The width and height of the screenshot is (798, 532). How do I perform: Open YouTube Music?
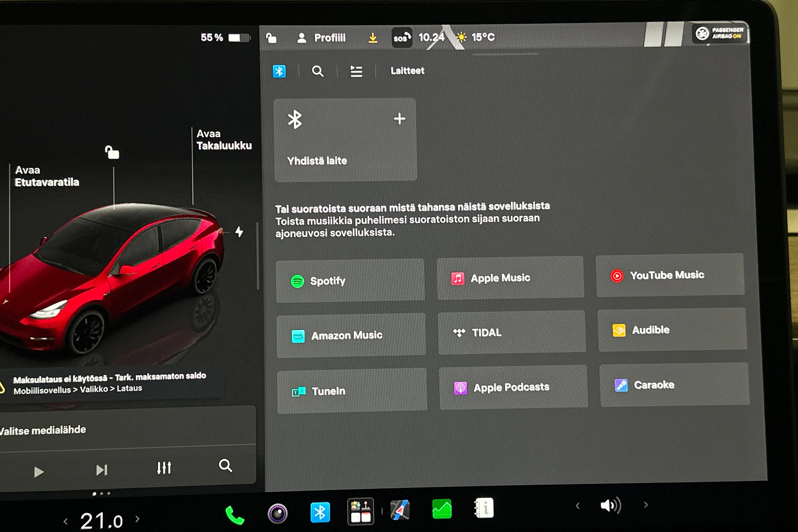[670, 275]
